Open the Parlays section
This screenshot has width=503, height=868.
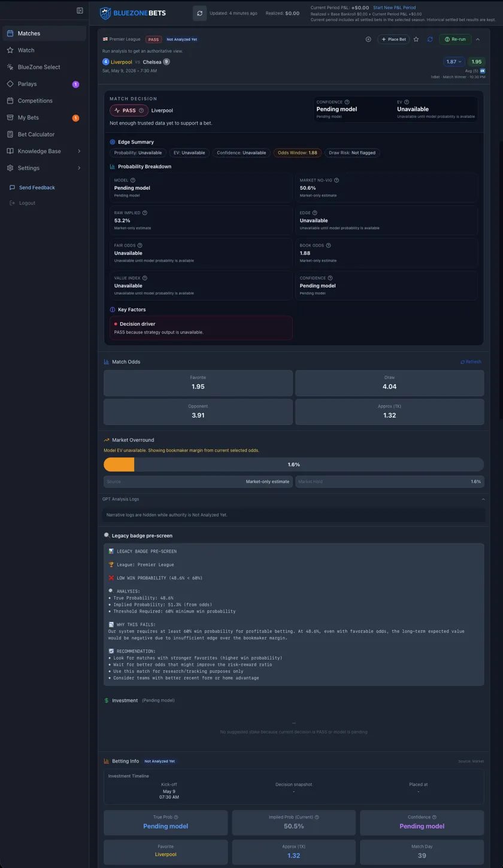pos(44,84)
